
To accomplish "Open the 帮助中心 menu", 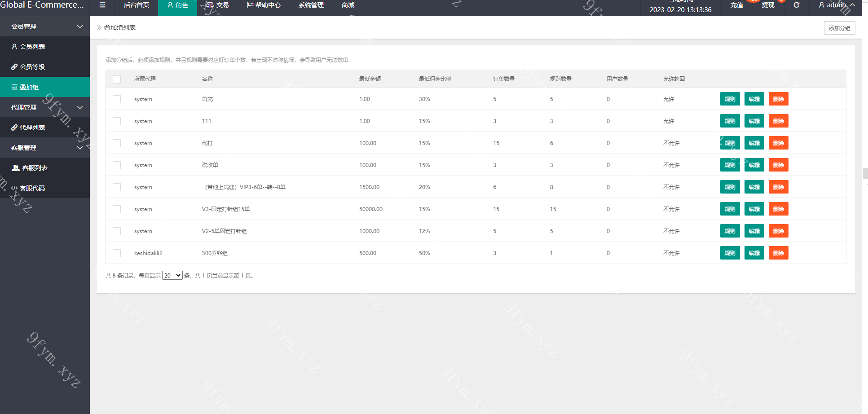I will [264, 5].
